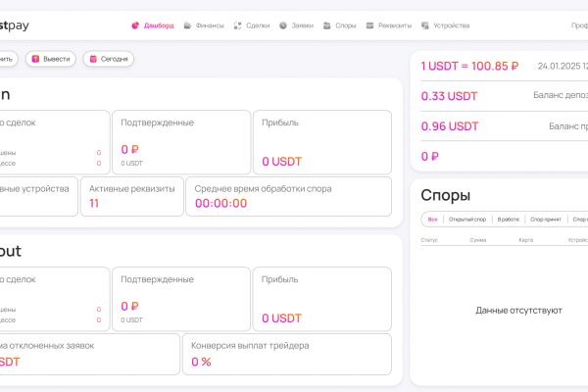Viewport: 588px width, 392px height.
Task: Click the Данные отсутствуют message
Action: 518,311
